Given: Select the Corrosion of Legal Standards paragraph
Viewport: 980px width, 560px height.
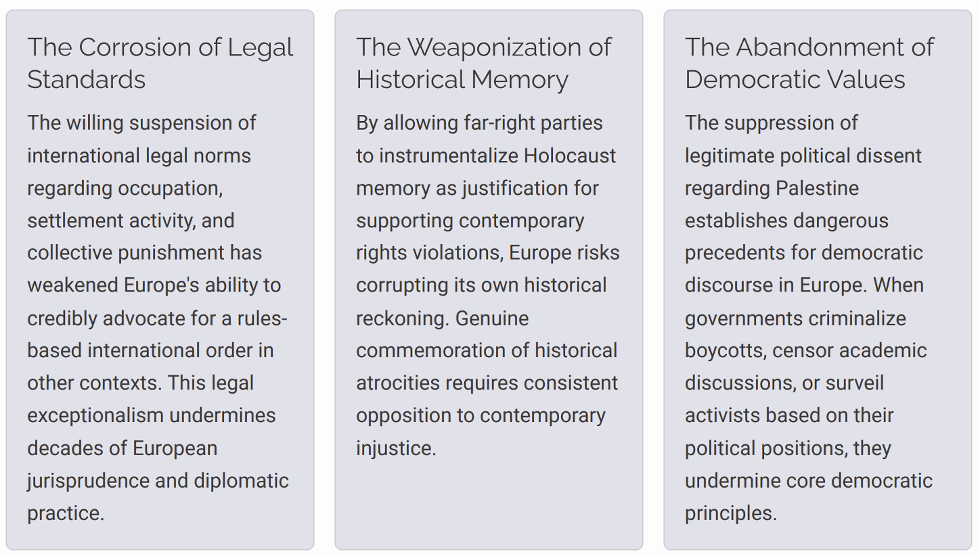Looking at the screenshot, I should 157,318.
